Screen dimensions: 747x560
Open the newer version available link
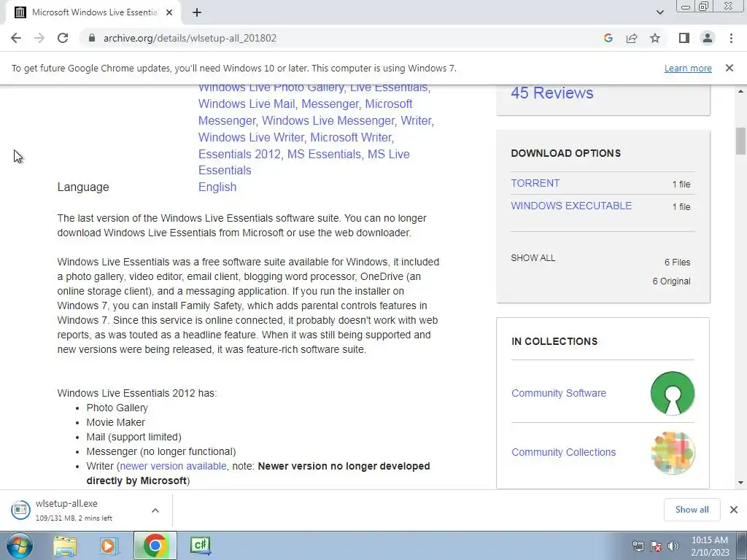[x=174, y=466]
